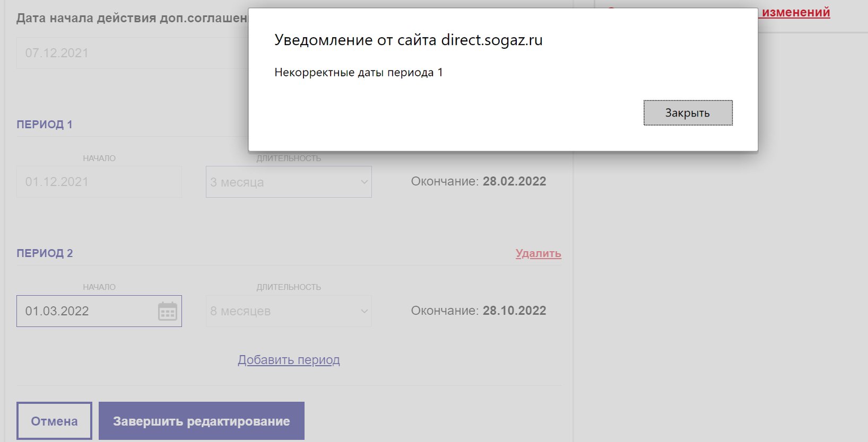Click the red 'изменений' link
868x442 pixels.
pos(795,12)
